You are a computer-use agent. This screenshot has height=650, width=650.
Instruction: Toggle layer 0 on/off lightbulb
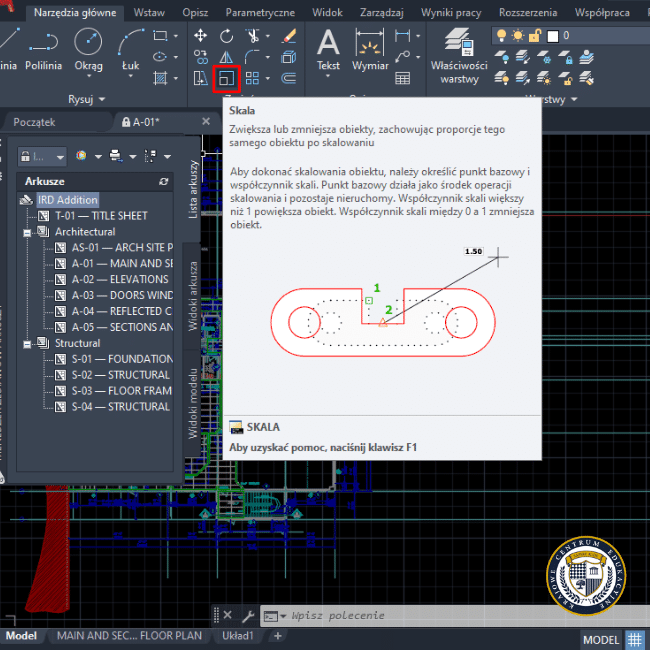click(502, 36)
